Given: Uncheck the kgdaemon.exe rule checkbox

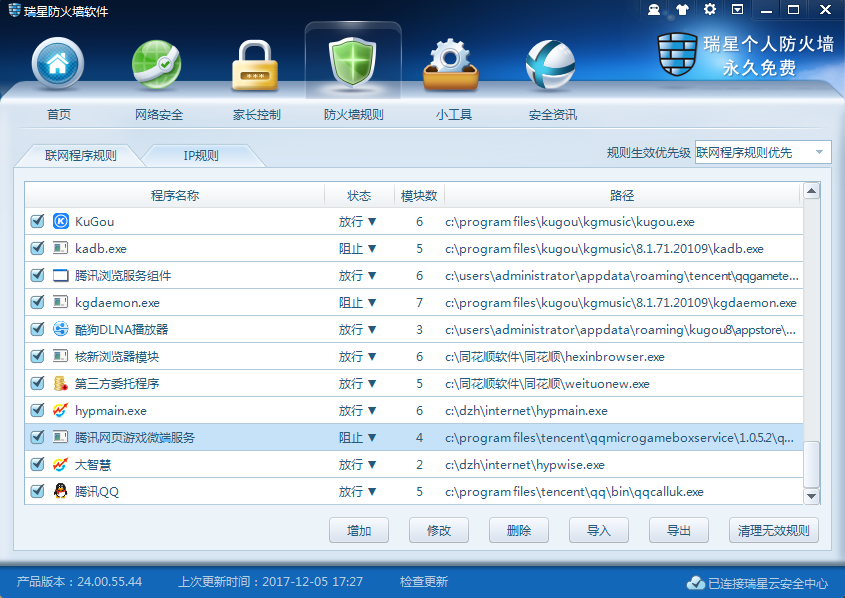Looking at the screenshot, I should 37,302.
